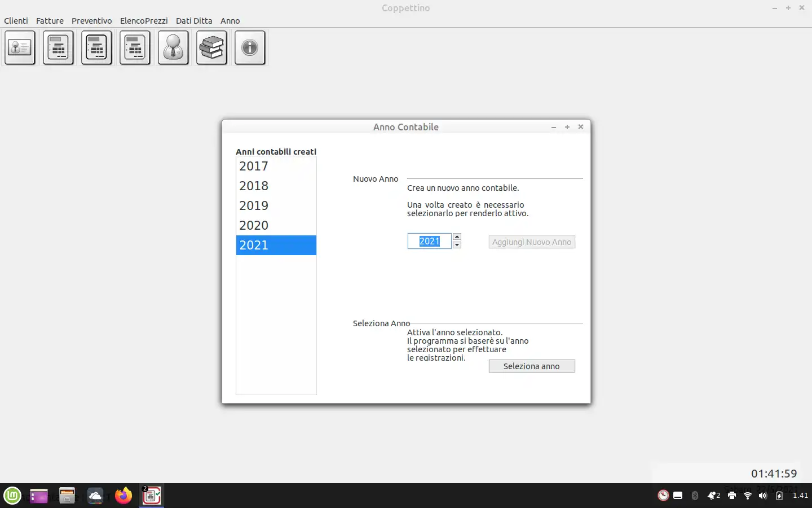812x508 pixels.
Task: Open the ElencoPrezzi menu
Action: coord(144,21)
